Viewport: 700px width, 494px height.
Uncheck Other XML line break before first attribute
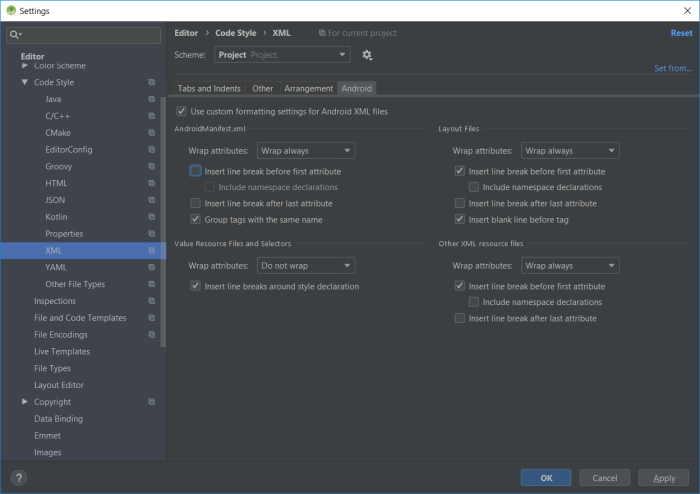460,286
